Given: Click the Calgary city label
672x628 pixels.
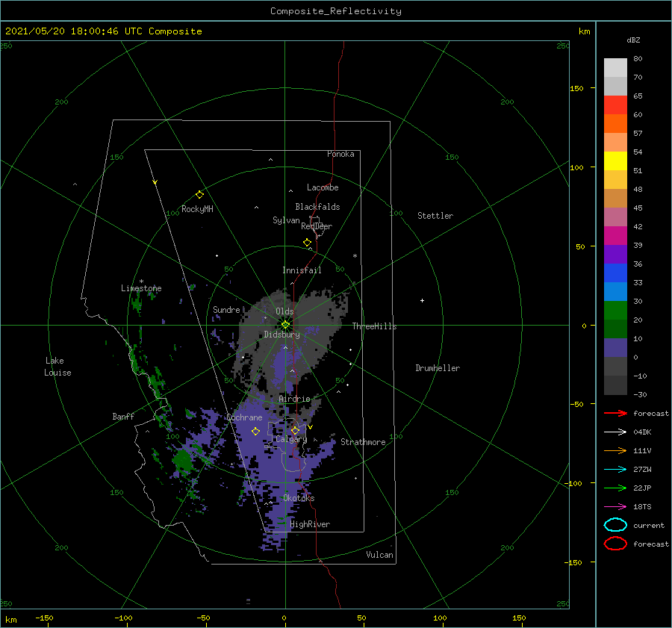Looking at the screenshot, I should click(x=291, y=439).
